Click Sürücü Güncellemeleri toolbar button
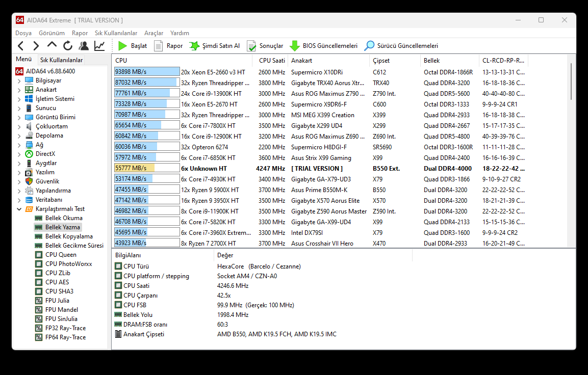 pyautogui.click(x=401, y=46)
